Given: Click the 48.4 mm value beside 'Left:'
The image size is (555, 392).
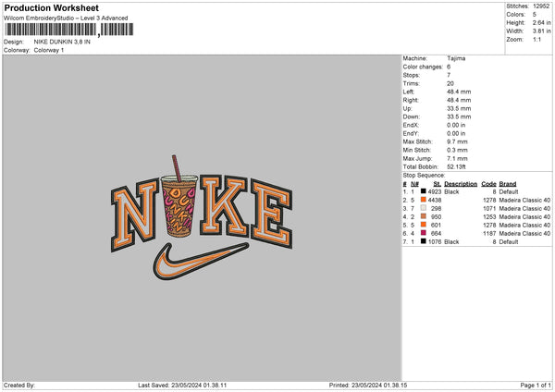Looking at the screenshot, I should [459, 92].
